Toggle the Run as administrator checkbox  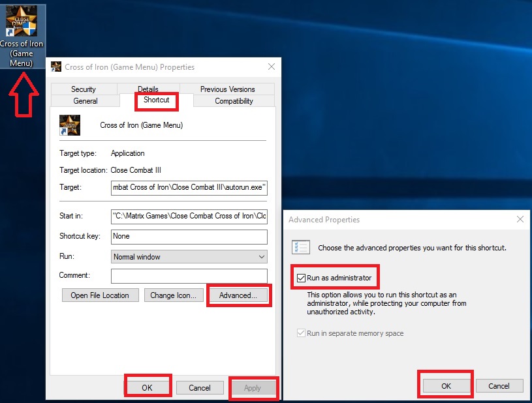pos(301,278)
